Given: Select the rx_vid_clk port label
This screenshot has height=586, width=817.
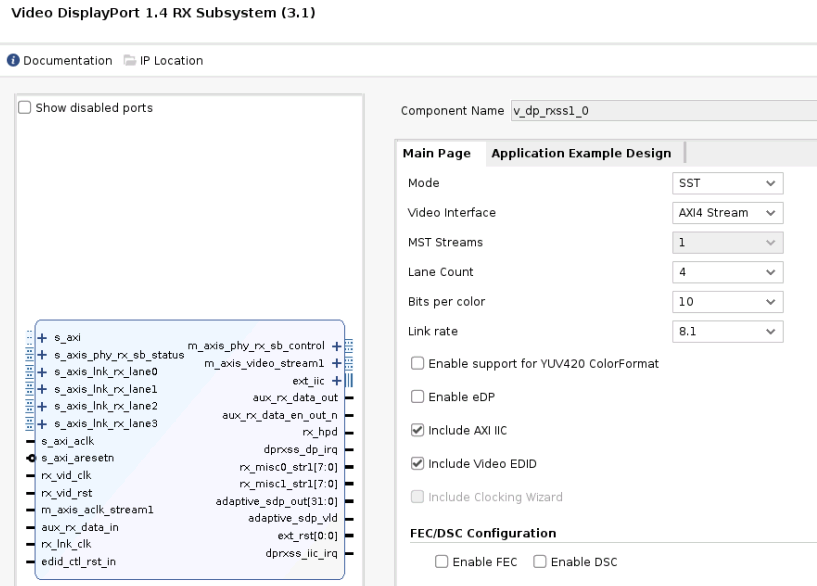Looking at the screenshot, I should [x=66, y=476].
